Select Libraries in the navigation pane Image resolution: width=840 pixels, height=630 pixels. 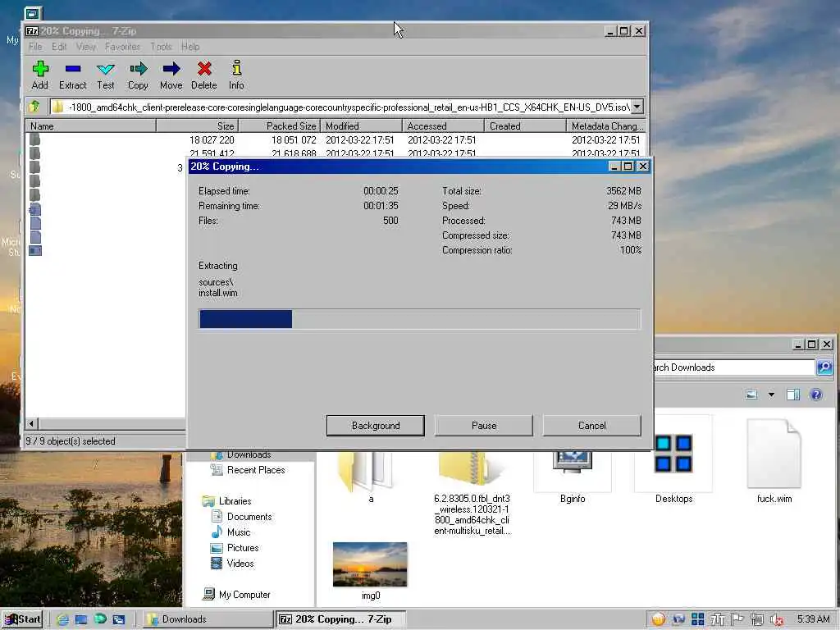pos(226,501)
